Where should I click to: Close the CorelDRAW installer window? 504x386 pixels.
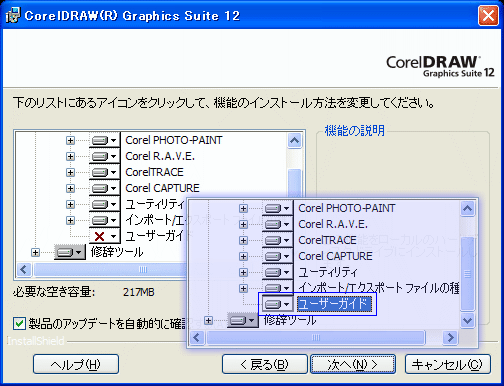488,15
